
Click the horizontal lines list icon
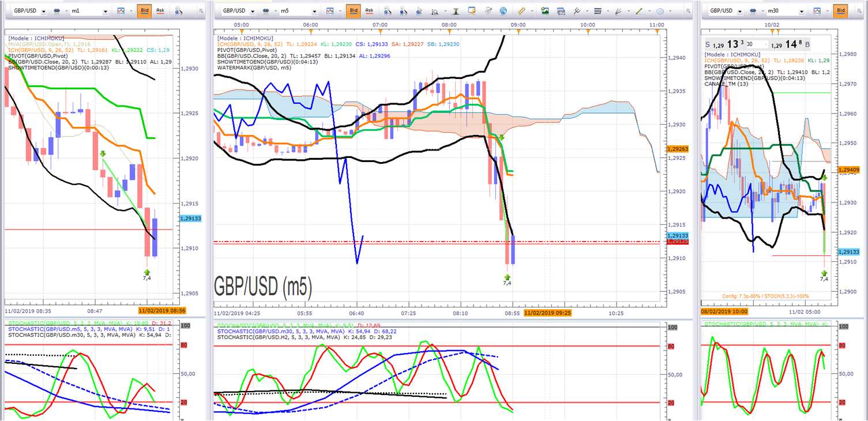click(x=598, y=11)
